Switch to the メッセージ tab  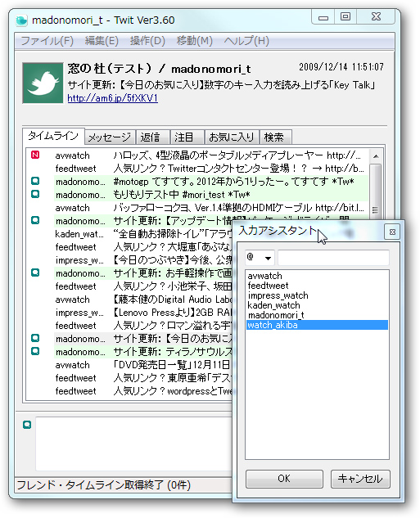coord(110,137)
